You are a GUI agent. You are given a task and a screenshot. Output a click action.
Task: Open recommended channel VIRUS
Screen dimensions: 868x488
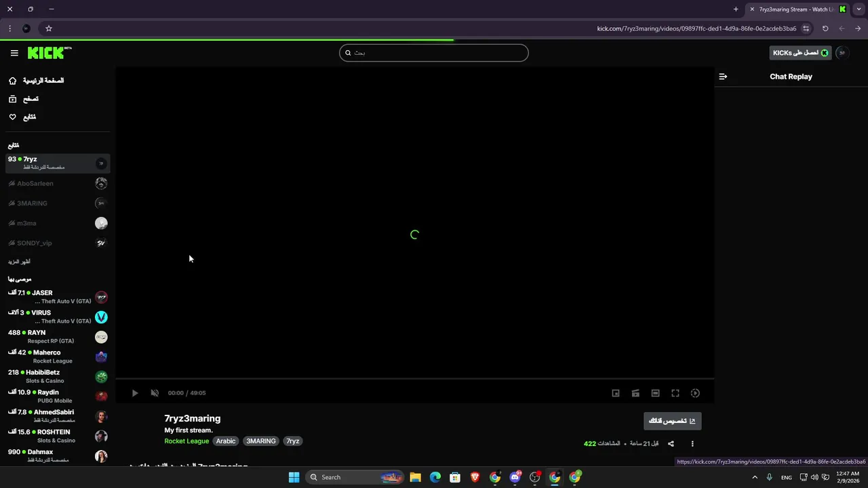click(x=58, y=317)
